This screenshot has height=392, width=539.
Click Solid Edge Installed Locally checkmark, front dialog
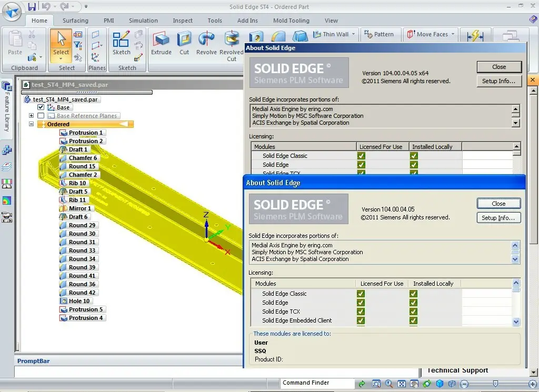click(413, 303)
